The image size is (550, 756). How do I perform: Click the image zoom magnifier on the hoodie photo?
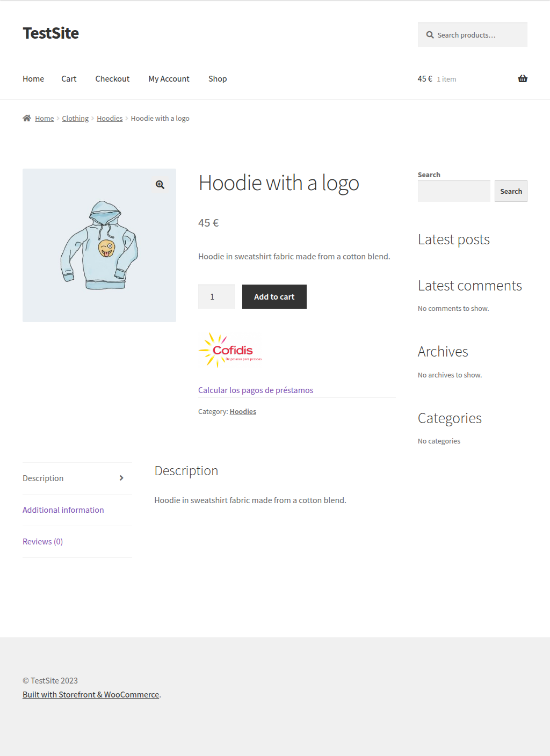click(x=160, y=185)
